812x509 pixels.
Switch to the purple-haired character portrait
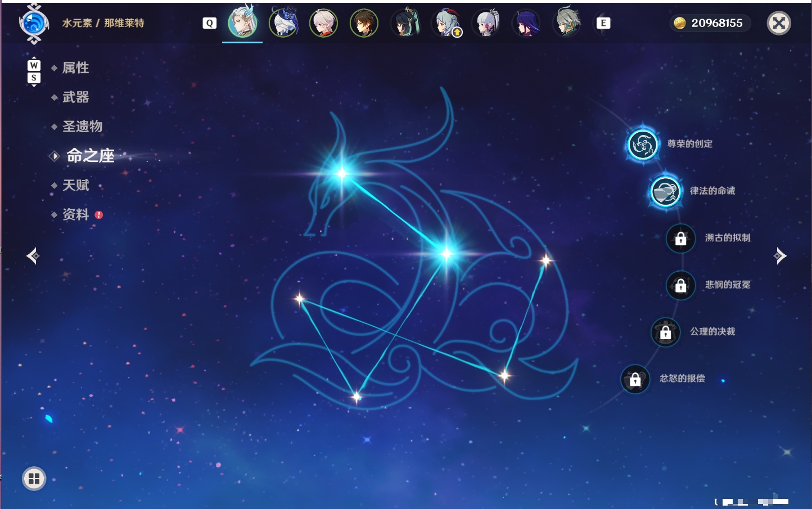tap(526, 23)
